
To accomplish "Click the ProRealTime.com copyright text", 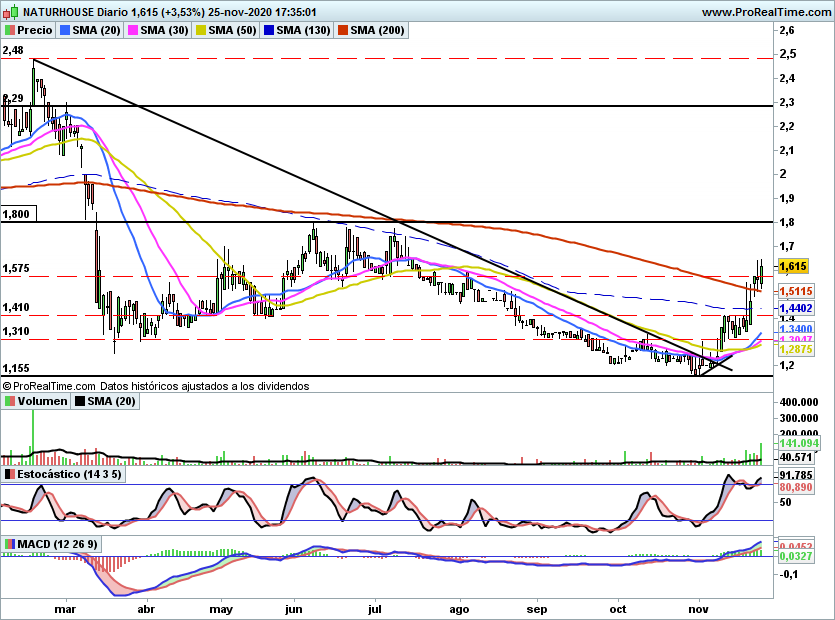I will point(49,386).
